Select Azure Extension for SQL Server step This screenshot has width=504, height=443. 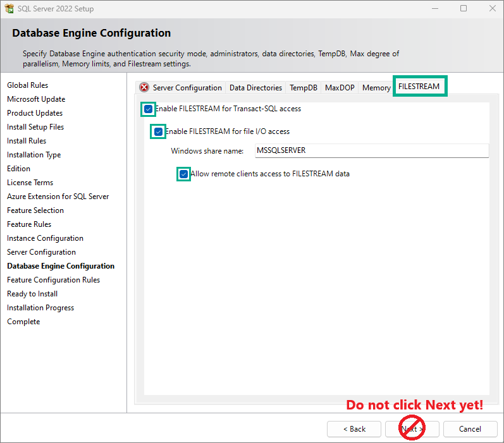tap(58, 197)
